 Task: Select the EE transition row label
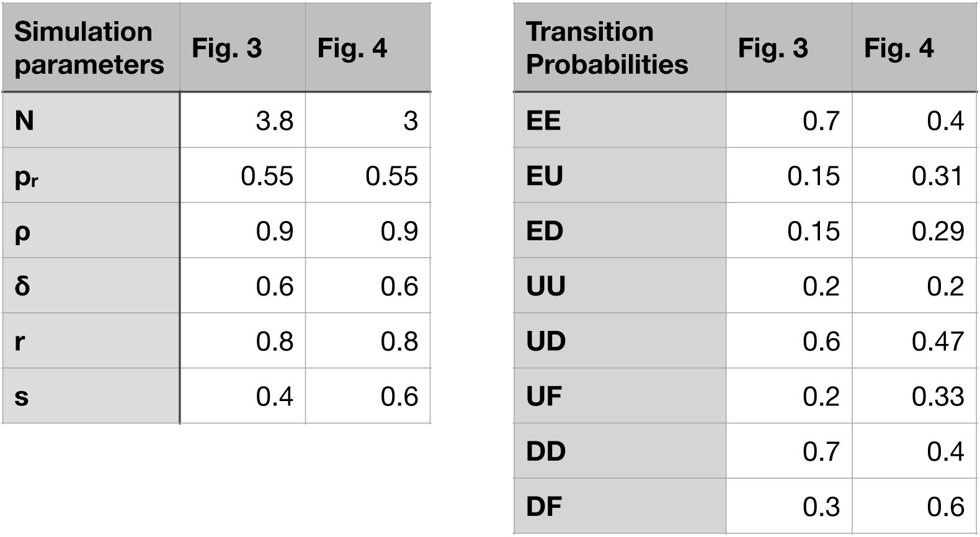tap(619, 120)
